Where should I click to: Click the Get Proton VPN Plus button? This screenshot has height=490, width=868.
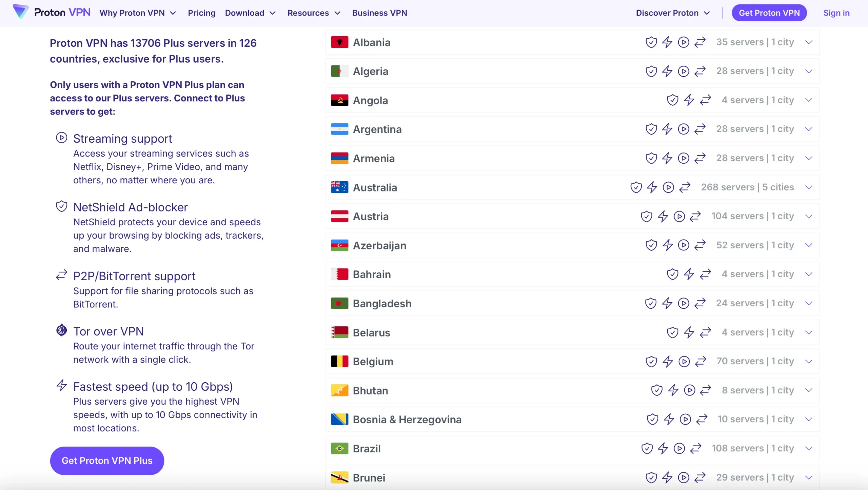coord(107,461)
